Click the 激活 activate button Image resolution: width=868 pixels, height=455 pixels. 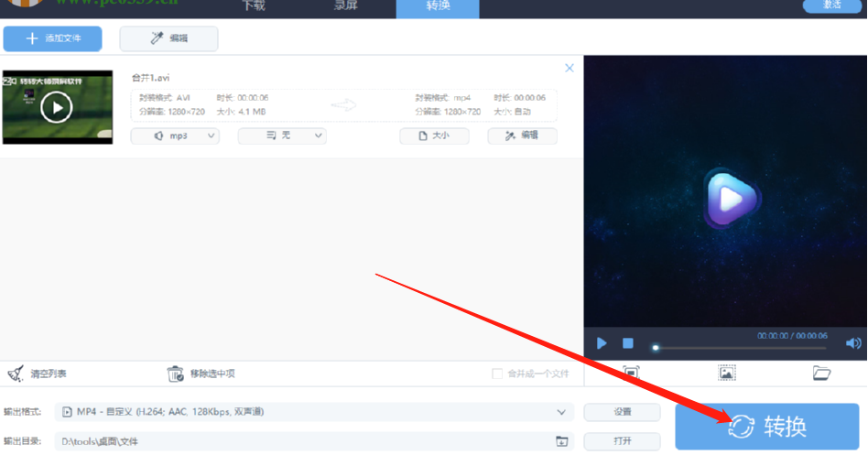click(831, 5)
